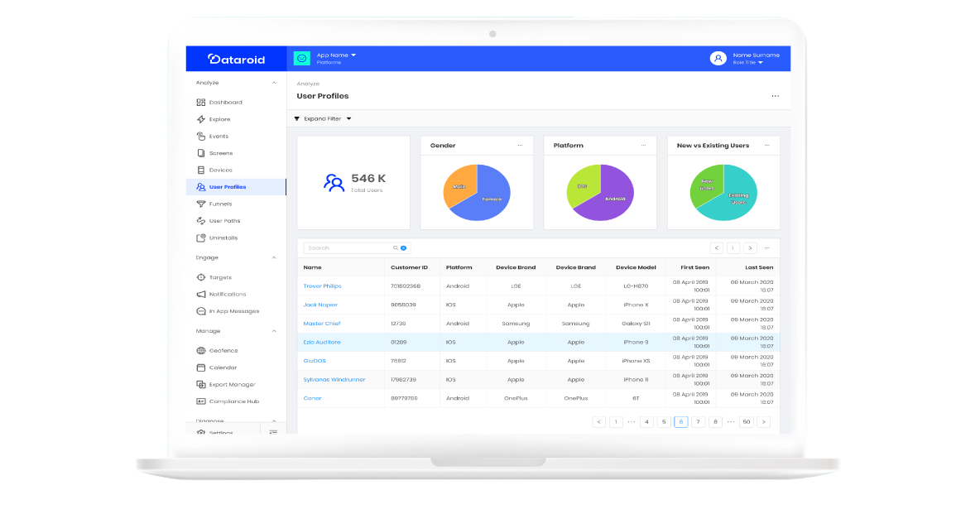Open Jack Napier user profile
Viewport: 980px width, 514px height.
[x=320, y=305]
